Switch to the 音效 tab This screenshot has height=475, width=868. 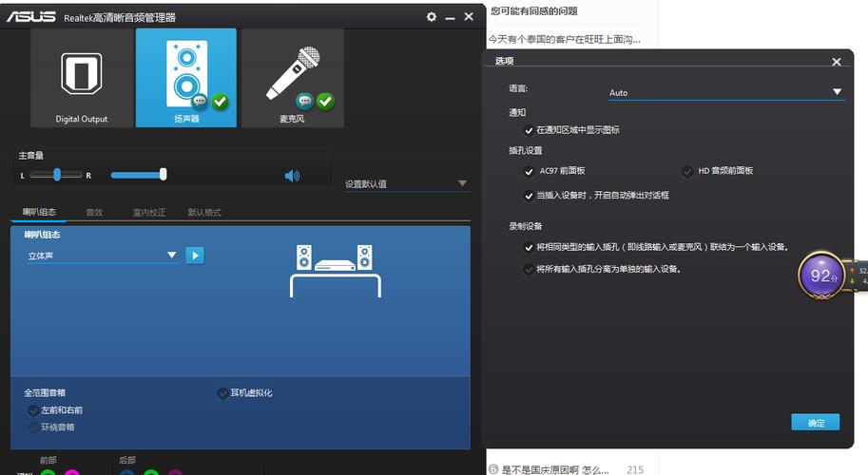tap(94, 213)
